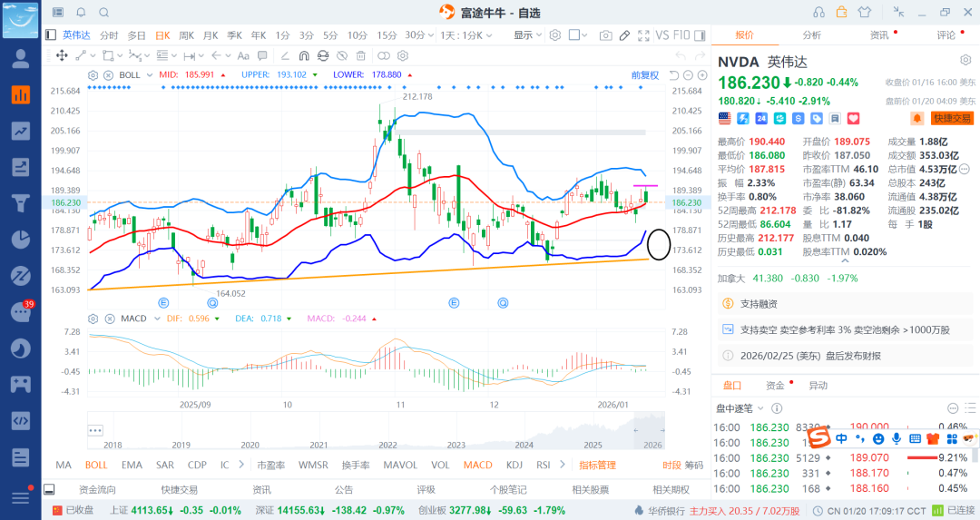Image resolution: width=980 pixels, height=520 pixels.
Task: Toggle the KDJ indicator
Action: [x=514, y=466]
